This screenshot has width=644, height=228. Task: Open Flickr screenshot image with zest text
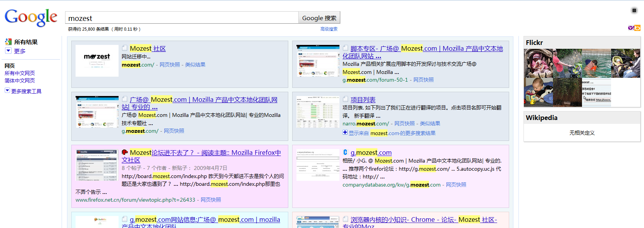point(596,92)
